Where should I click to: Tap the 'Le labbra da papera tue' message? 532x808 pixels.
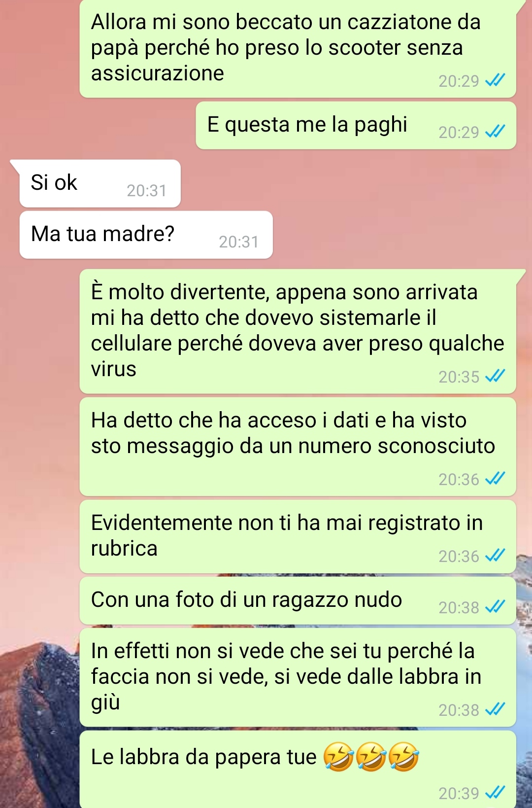point(298,769)
